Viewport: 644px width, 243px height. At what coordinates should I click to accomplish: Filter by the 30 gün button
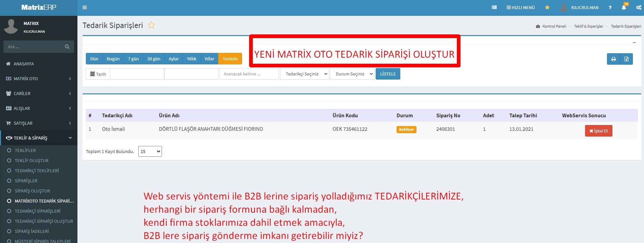click(x=154, y=59)
